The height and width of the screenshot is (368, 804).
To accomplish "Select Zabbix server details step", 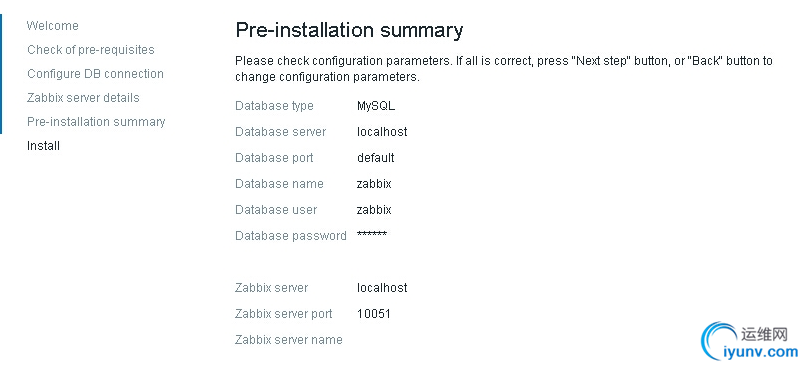I will click(x=83, y=97).
